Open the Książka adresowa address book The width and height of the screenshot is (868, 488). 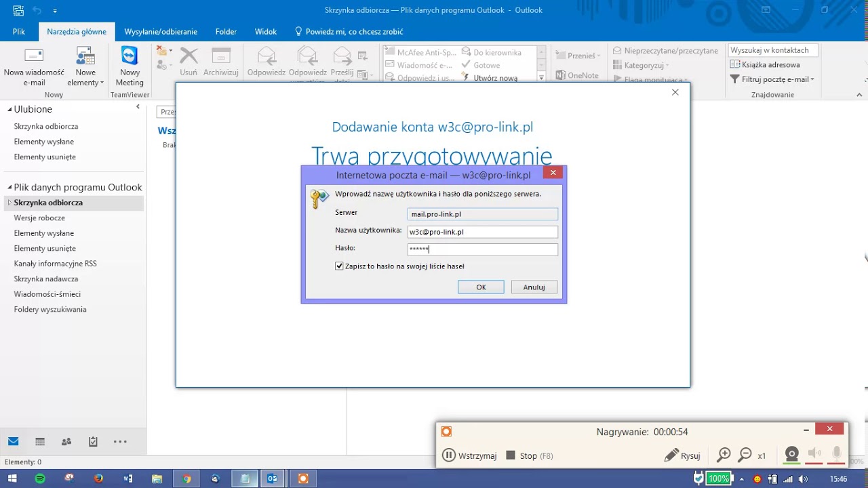[x=766, y=65]
